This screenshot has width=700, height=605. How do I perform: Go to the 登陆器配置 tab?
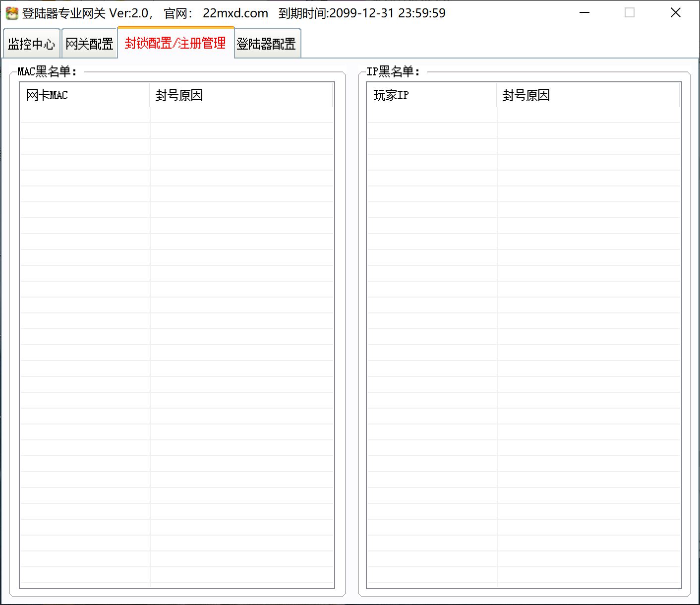point(267,44)
